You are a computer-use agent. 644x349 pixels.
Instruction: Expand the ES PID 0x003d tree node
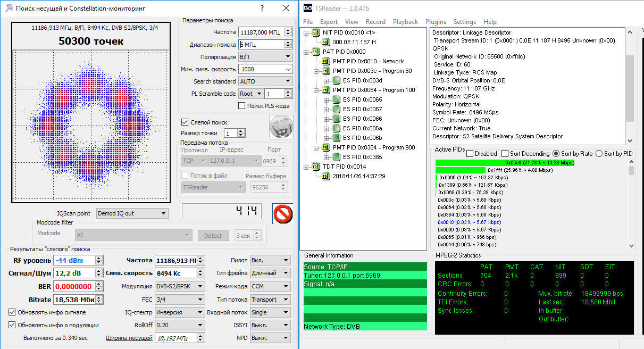point(327,80)
